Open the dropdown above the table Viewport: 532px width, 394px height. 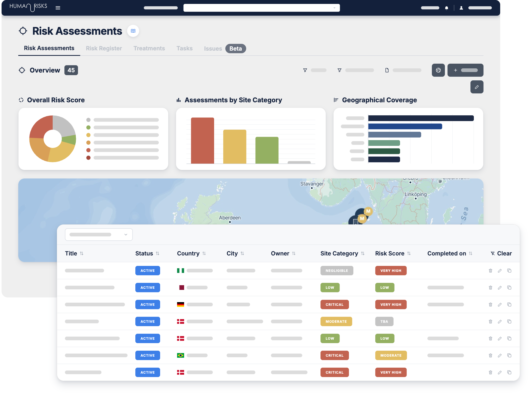click(x=99, y=235)
